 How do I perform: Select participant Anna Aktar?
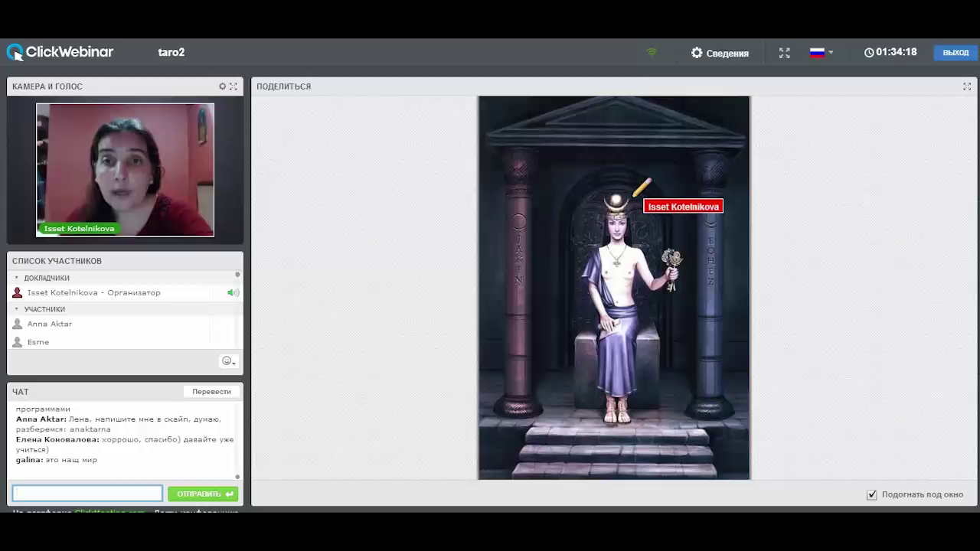(x=50, y=324)
